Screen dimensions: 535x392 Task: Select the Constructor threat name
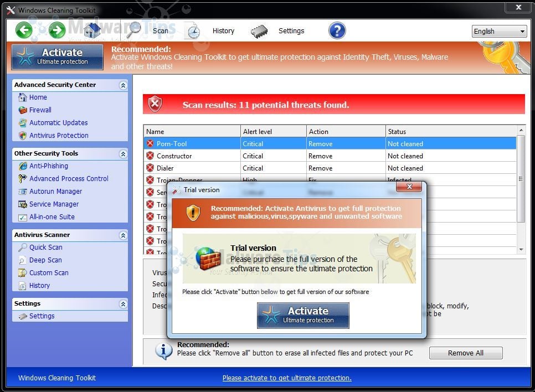pyautogui.click(x=174, y=156)
